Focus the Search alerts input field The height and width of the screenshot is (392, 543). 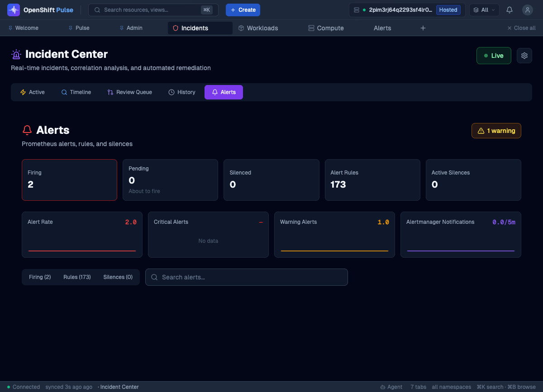tap(247, 277)
